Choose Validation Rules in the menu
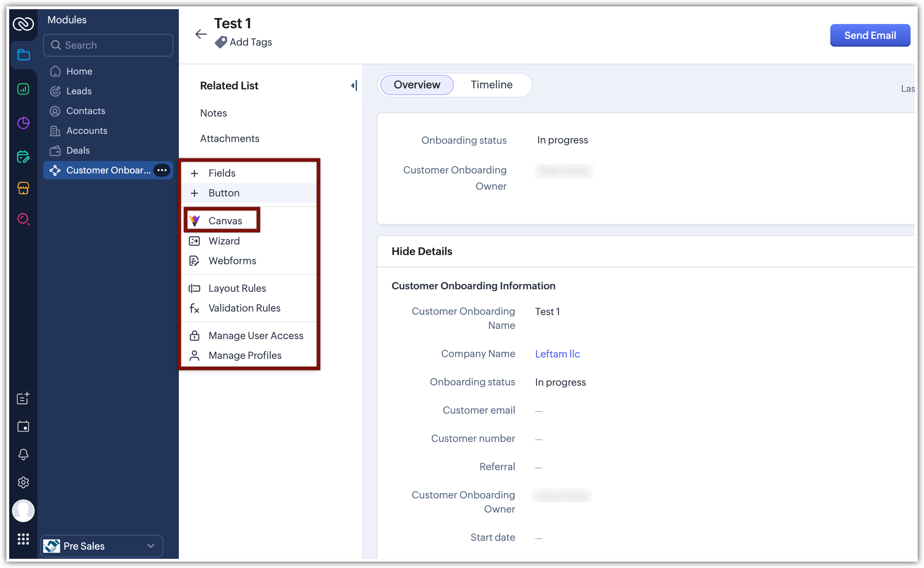This screenshot has width=924, height=568. (244, 308)
